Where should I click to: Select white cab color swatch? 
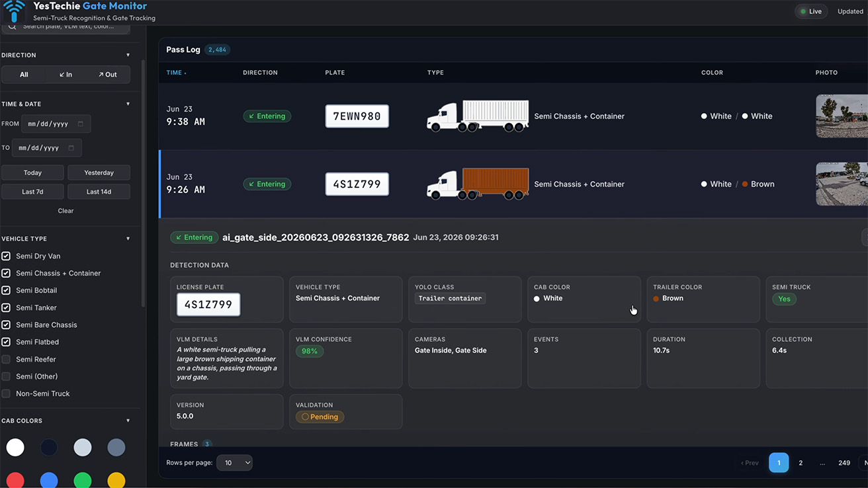click(x=15, y=448)
